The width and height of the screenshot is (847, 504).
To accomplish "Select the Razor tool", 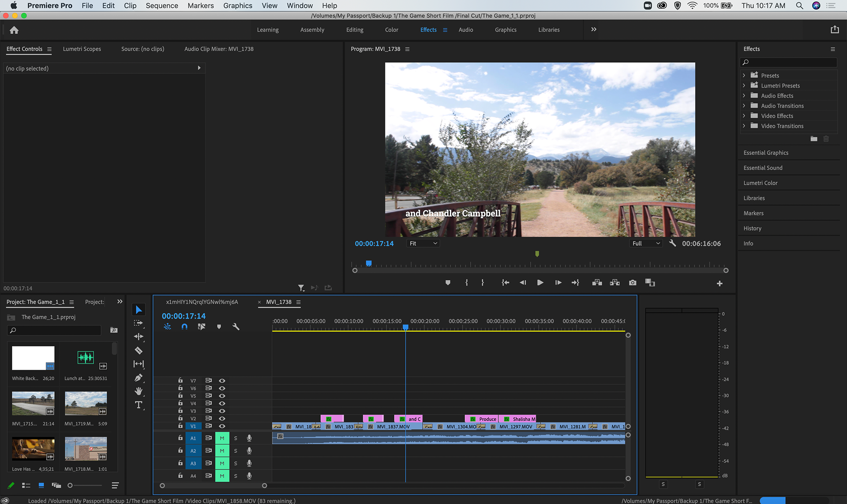I will (139, 351).
